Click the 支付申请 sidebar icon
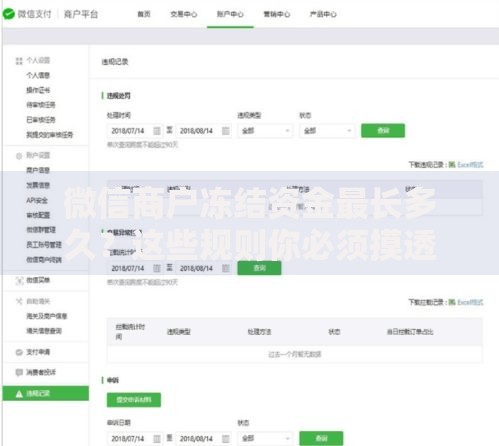Image resolution: width=499 pixels, height=446 pixels. coord(19,352)
